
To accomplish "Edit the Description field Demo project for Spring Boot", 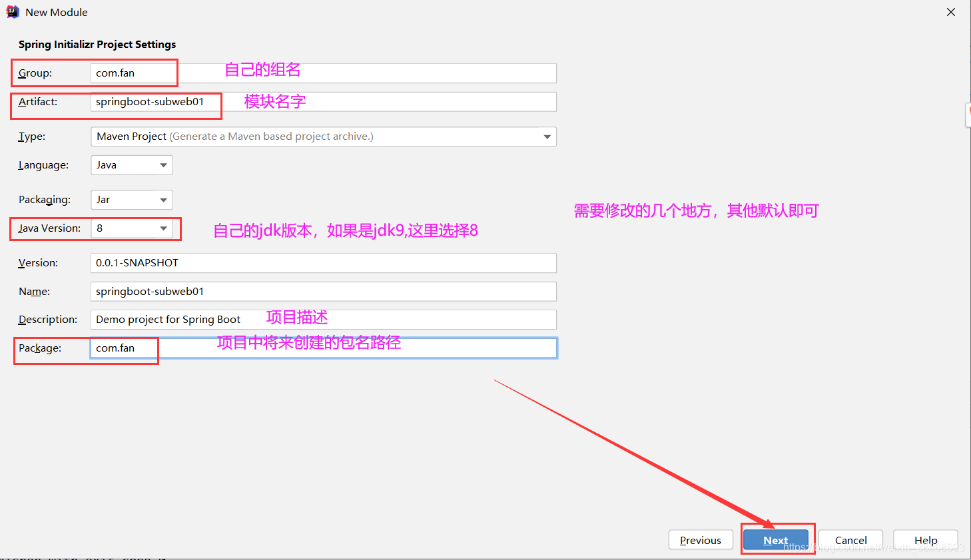I will click(324, 320).
